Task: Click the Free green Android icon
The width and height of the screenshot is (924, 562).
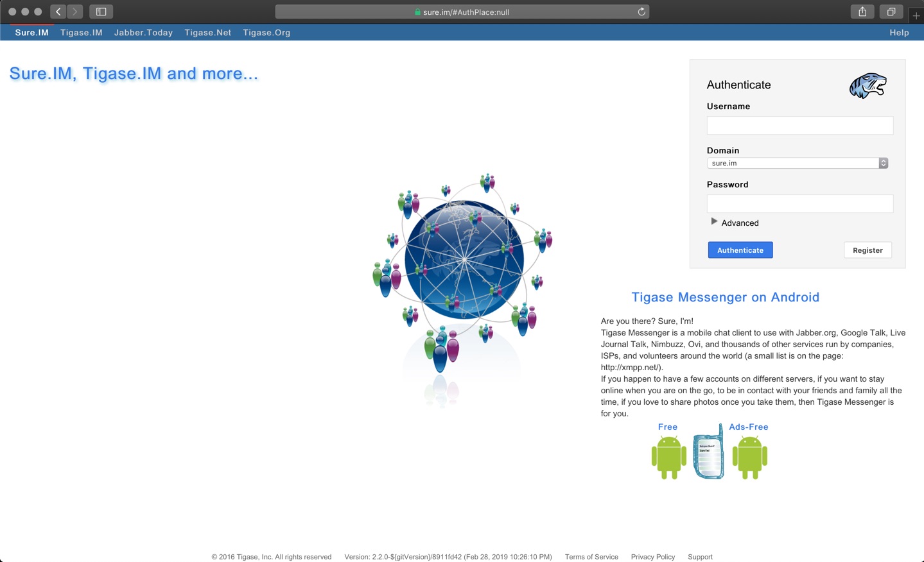Action: 668,457
